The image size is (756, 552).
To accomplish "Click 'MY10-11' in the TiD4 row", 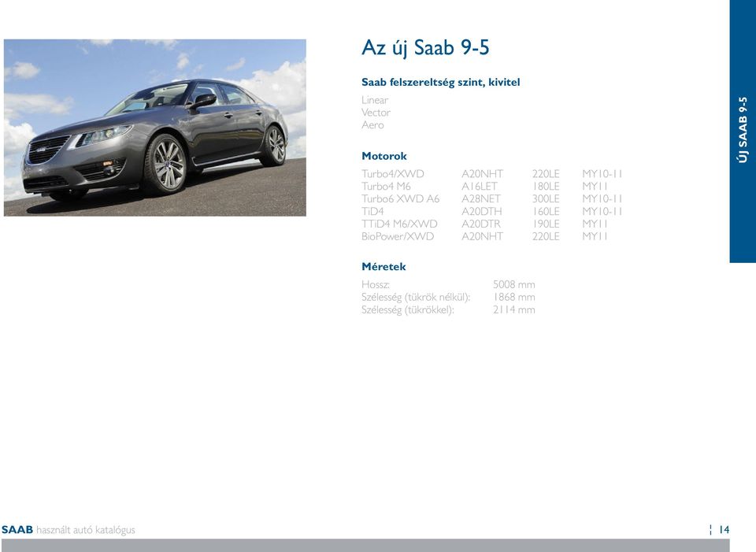I will (602, 211).
